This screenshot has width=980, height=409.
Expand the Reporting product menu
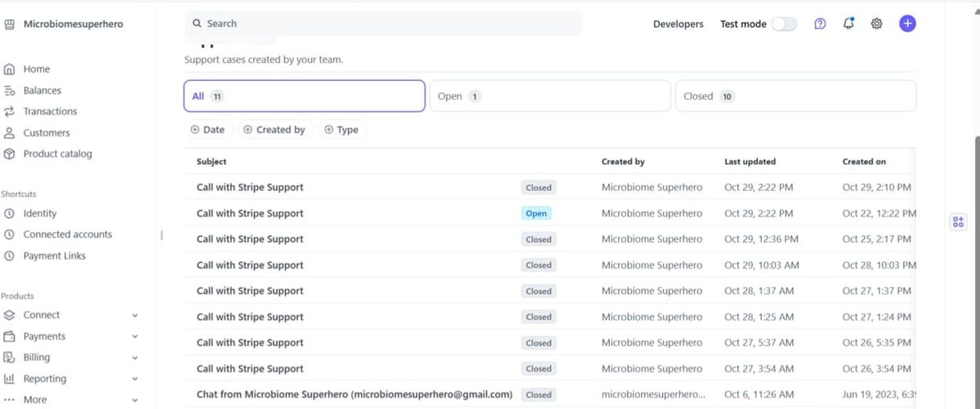[135, 379]
